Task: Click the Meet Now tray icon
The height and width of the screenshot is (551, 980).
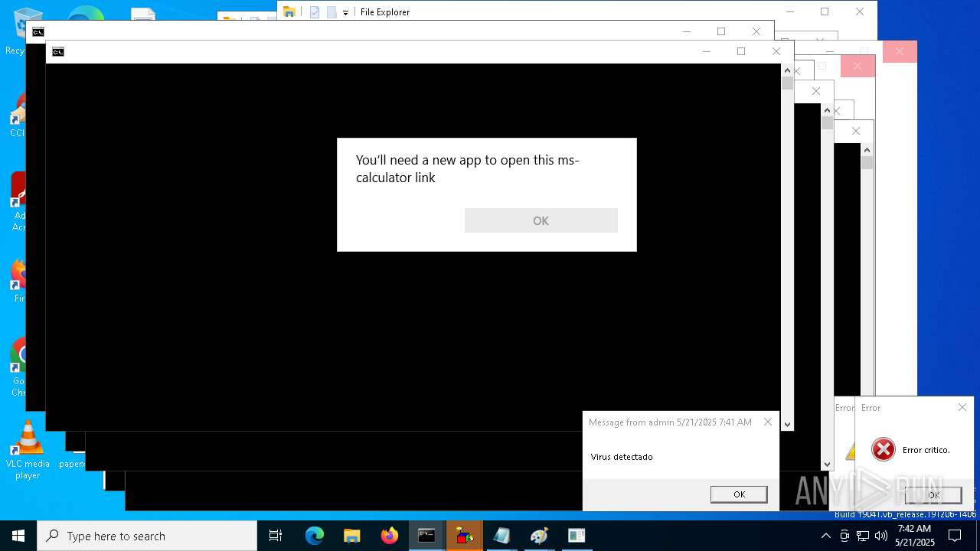Action: tap(844, 536)
